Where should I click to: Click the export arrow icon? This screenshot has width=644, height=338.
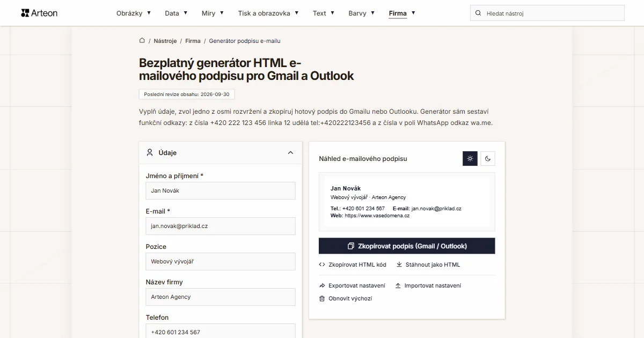click(x=322, y=285)
